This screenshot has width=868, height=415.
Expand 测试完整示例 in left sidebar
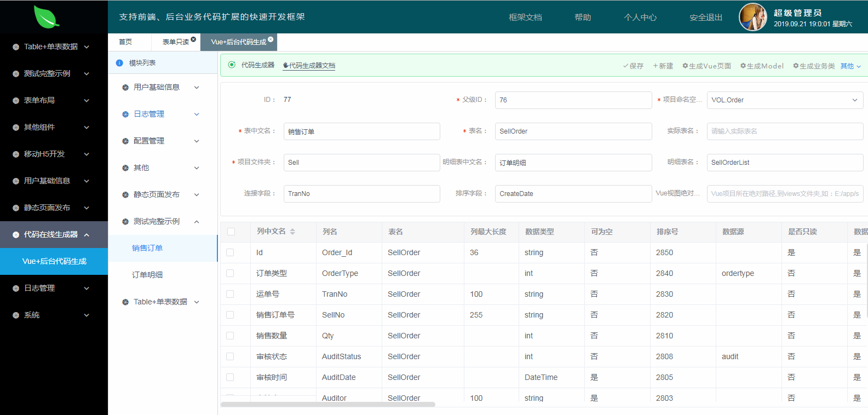tap(54, 74)
